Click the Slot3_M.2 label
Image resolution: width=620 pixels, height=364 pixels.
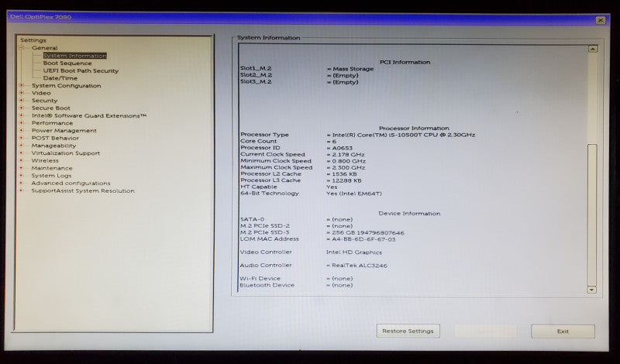256,82
